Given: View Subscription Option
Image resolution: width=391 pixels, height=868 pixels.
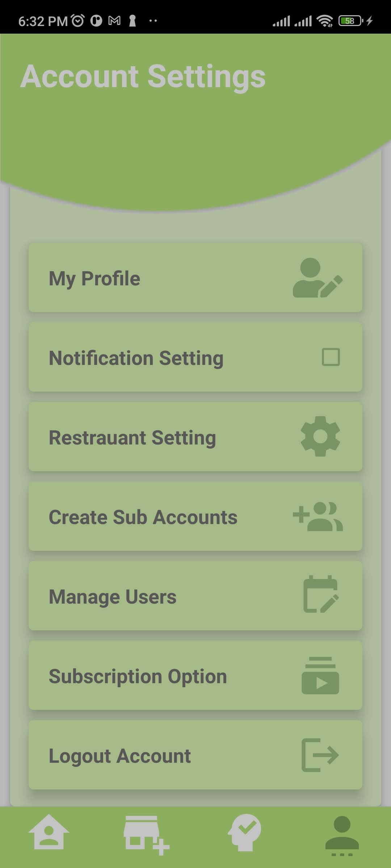Looking at the screenshot, I should pyautogui.click(x=138, y=676).
